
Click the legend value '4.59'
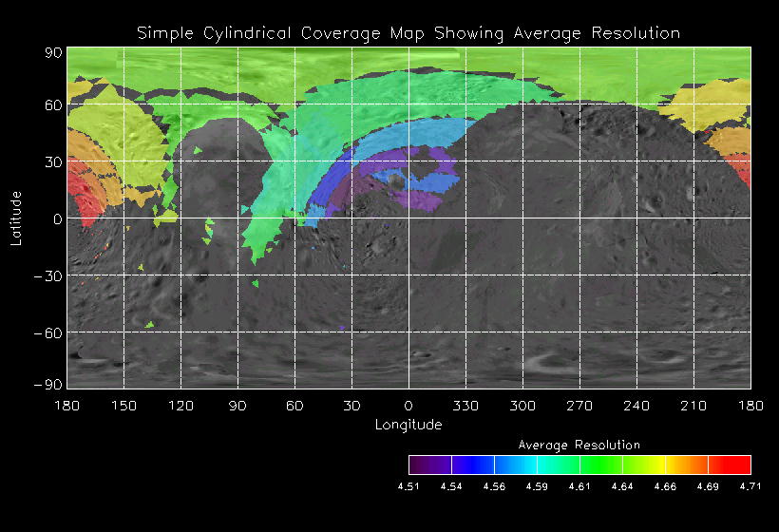coord(537,486)
